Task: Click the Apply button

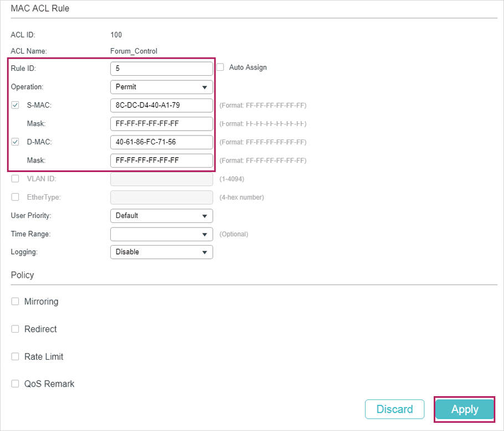Action: pos(464,409)
